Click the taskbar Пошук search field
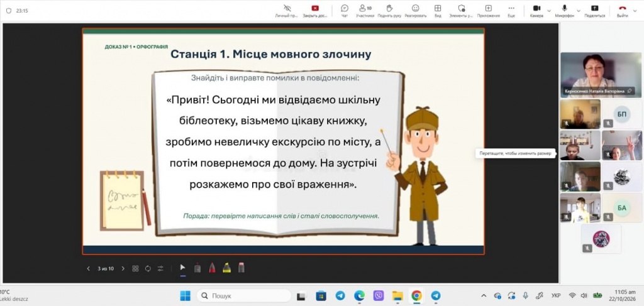644x306 pixels. pyautogui.click(x=244, y=296)
